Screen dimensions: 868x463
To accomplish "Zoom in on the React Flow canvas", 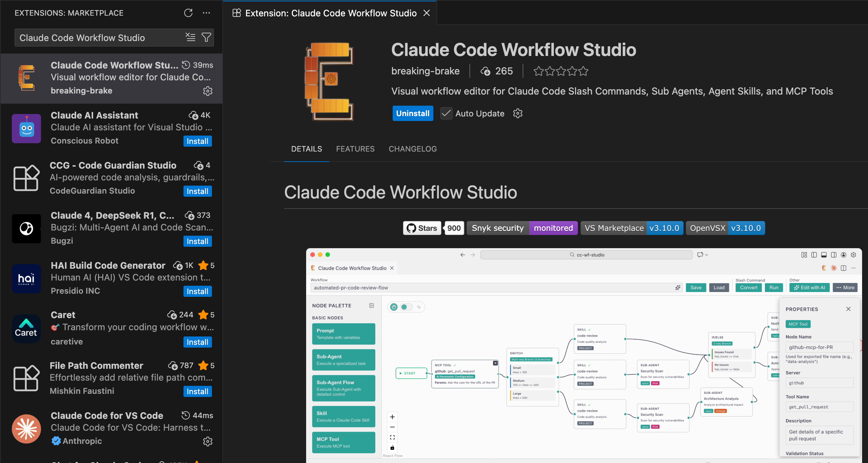I will pyautogui.click(x=392, y=417).
